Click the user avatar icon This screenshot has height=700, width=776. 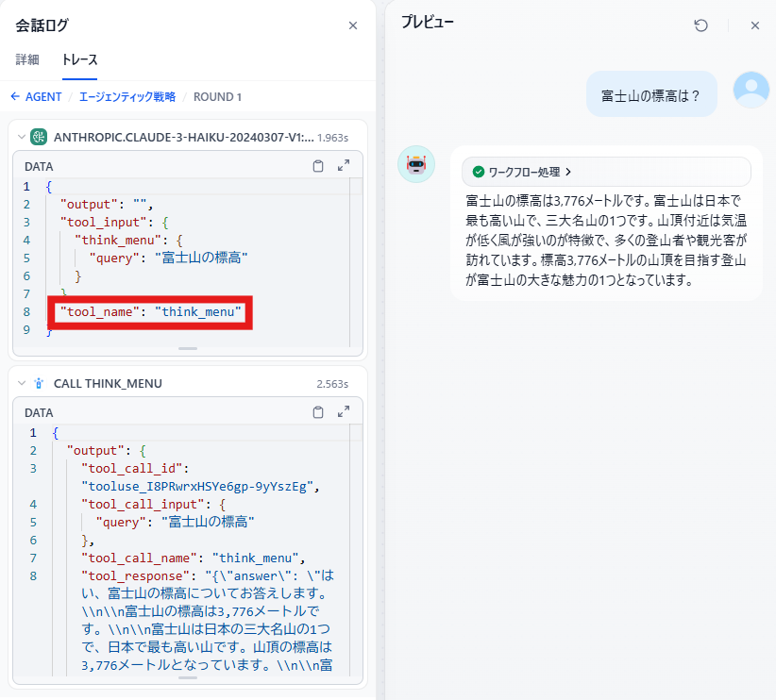point(751,90)
